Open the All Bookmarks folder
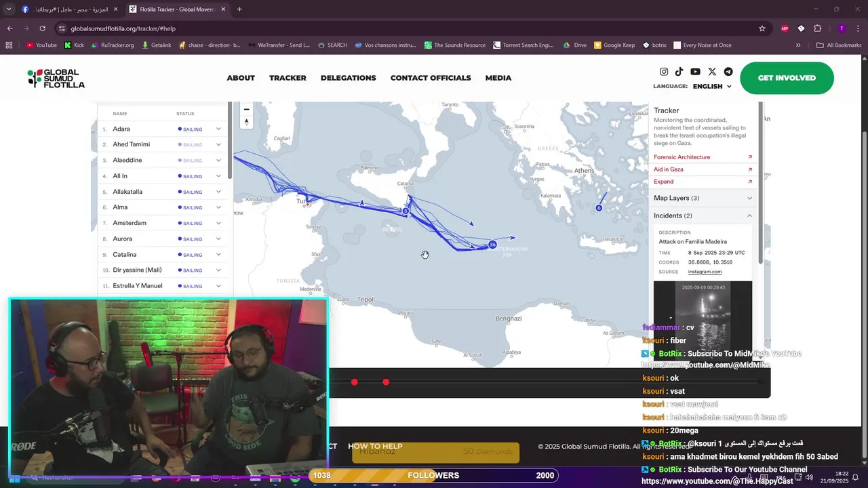Image resolution: width=868 pixels, height=488 pixels. (839, 45)
